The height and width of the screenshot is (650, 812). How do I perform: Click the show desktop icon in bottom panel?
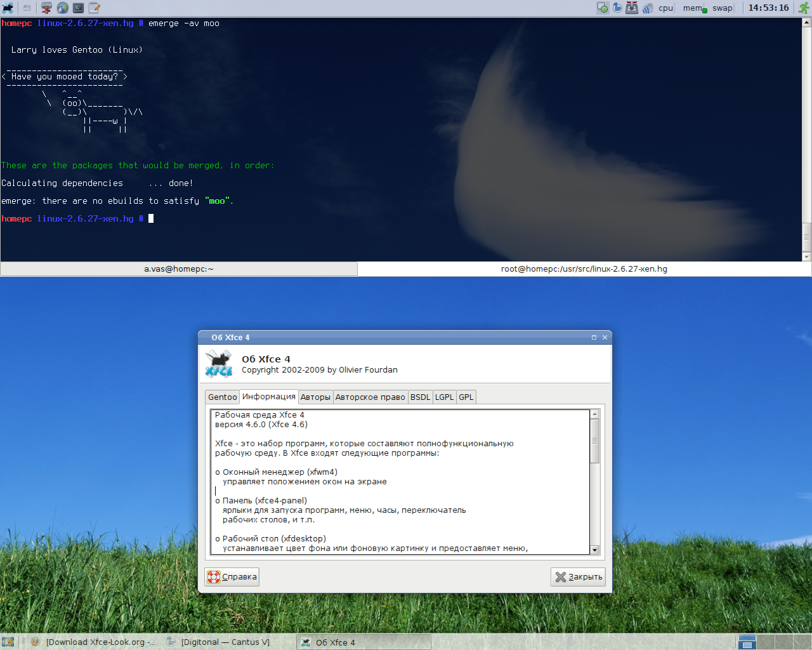pos(8,642)
